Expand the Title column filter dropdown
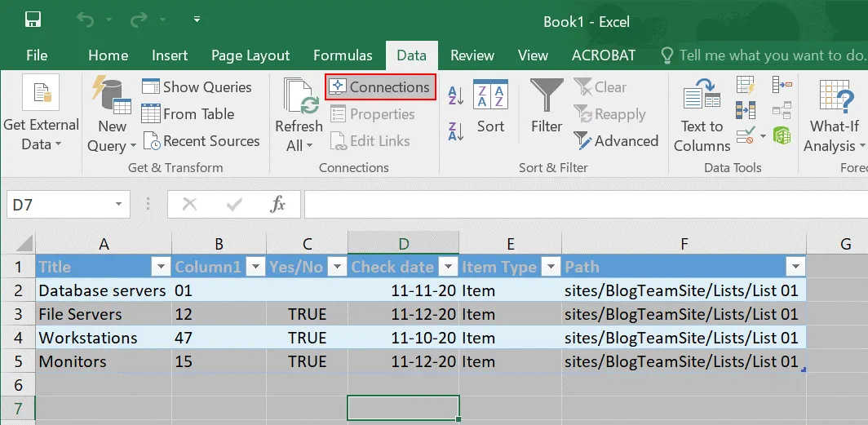 pyautogui.click(x=159, y=267)
